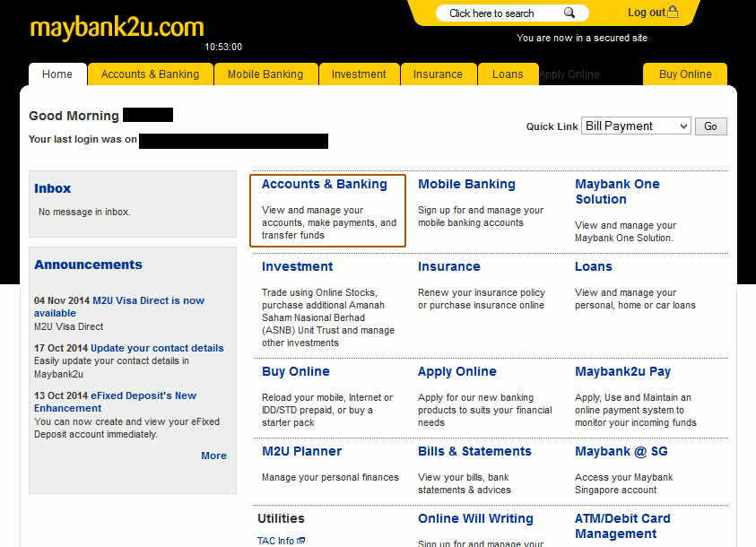Open the Mobile Banking tab

click(265, 74)
